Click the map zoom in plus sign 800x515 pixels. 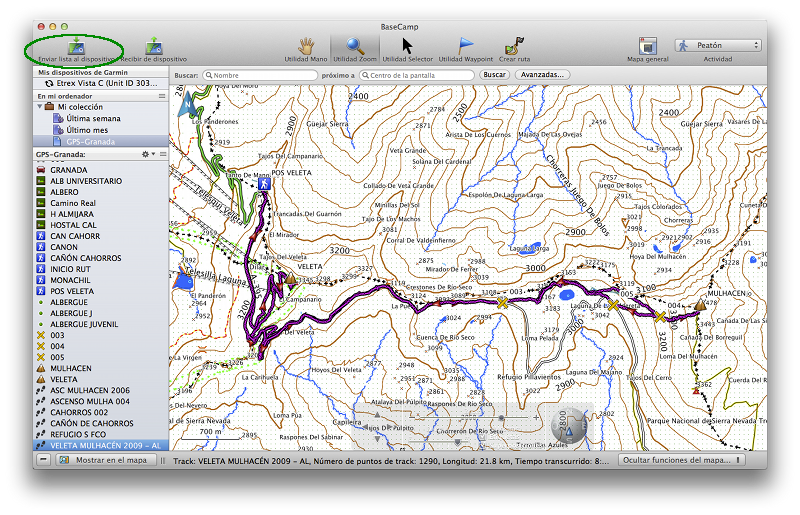[536, 418]
